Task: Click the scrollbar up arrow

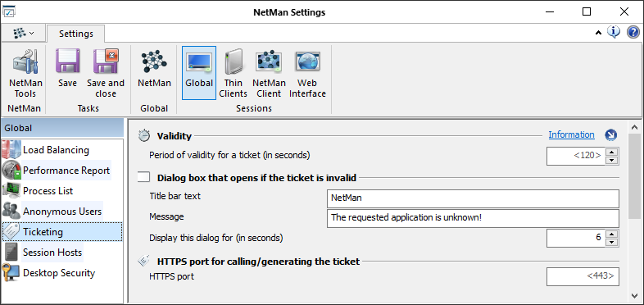Action: (x=633, y=126)
